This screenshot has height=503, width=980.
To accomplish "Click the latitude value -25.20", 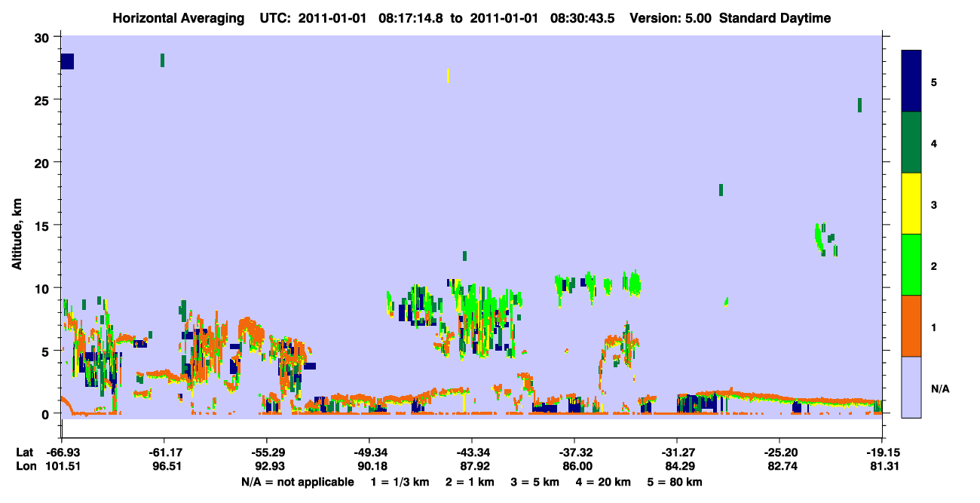I will 779,452.
